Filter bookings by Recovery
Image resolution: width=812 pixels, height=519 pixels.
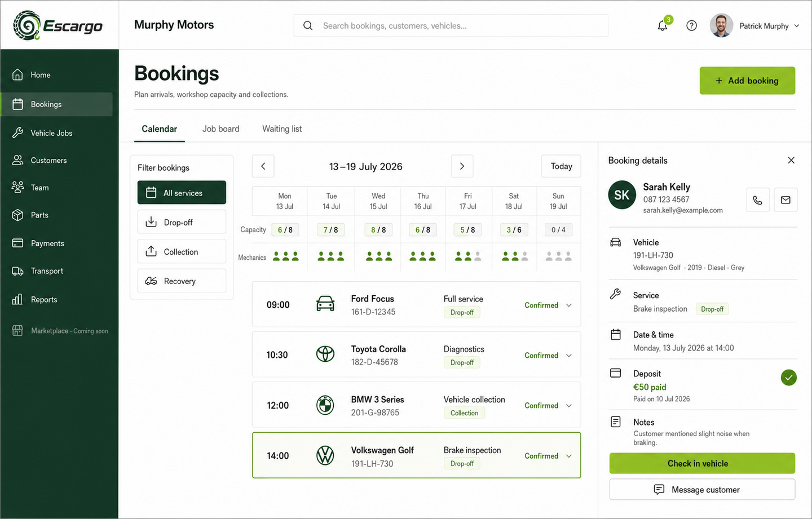click(182, 281)
